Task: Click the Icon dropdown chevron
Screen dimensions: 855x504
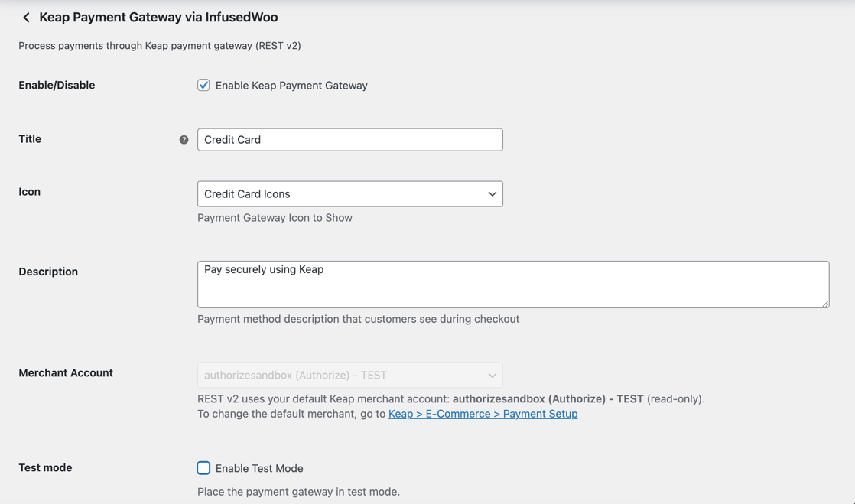Action: (x=492, y=193)
